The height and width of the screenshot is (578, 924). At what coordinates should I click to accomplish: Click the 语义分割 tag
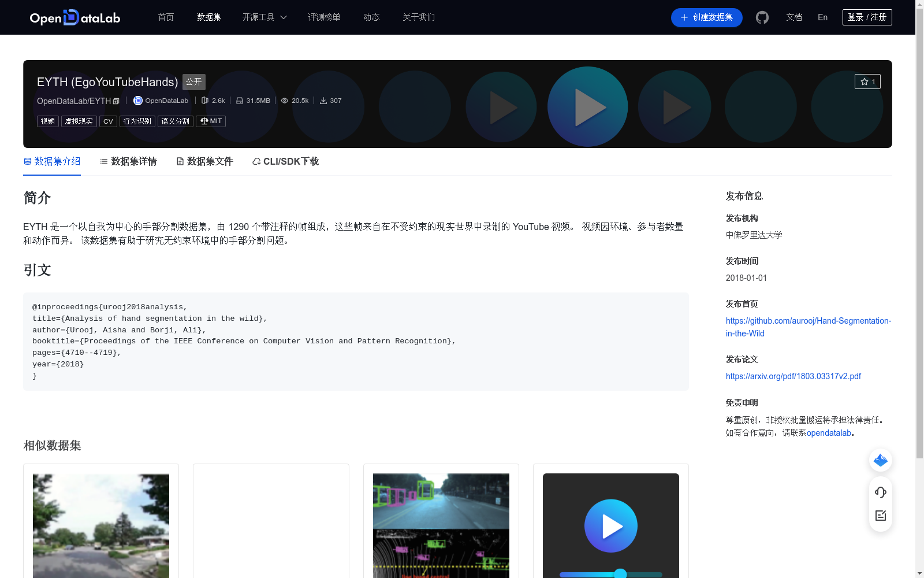tap(176, 121)
